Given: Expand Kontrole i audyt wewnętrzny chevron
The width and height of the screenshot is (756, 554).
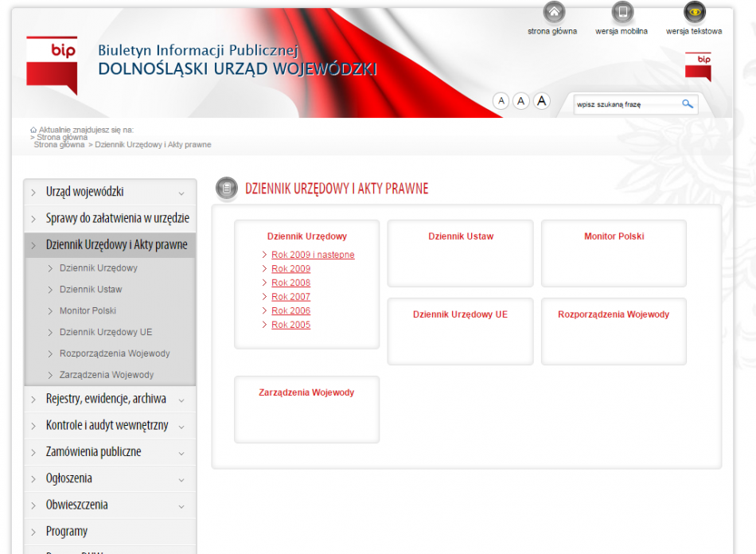Looking at the screenshot, I should pyautogui.click(x=181, y=427).
